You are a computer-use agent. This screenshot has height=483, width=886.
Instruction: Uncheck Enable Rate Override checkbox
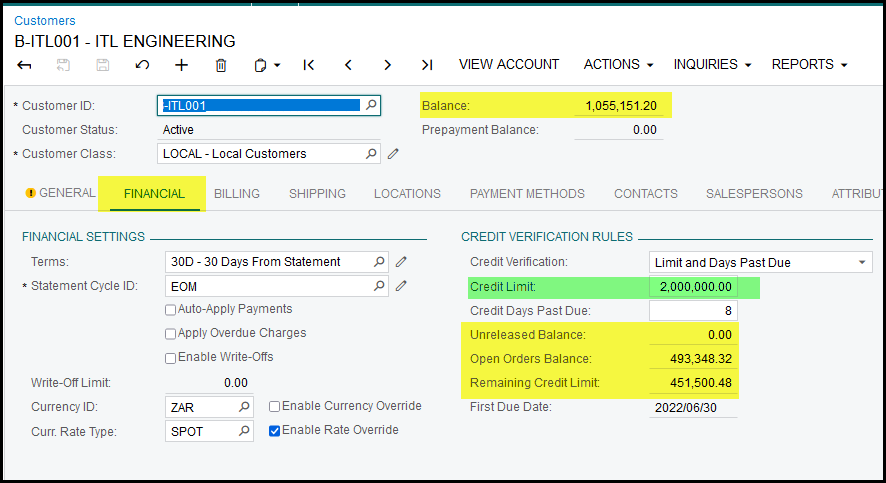coord(275,431)
